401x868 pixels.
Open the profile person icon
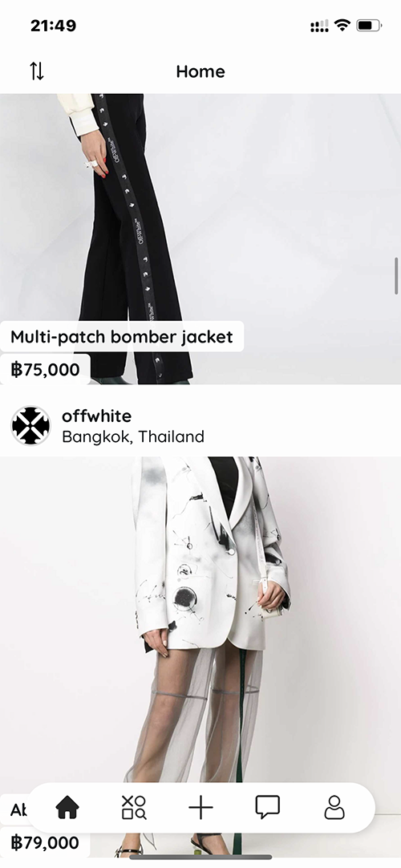click(x=334, y=808)
